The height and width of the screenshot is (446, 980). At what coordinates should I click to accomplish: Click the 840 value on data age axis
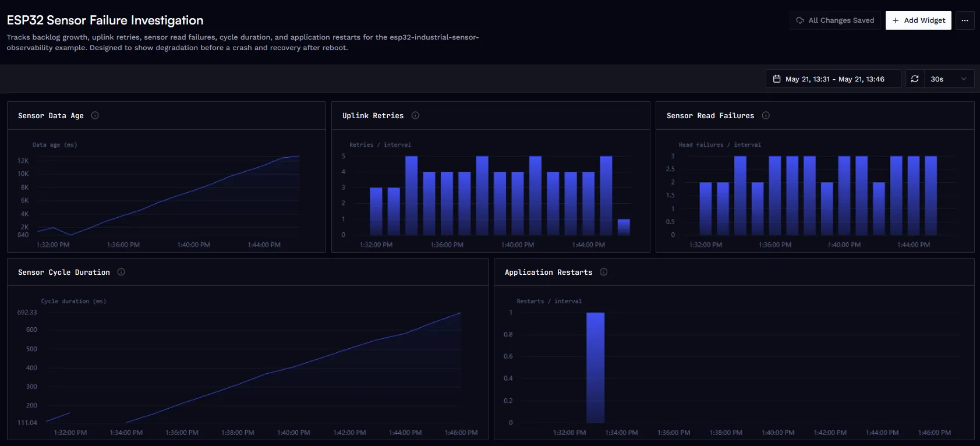[23, 235]
